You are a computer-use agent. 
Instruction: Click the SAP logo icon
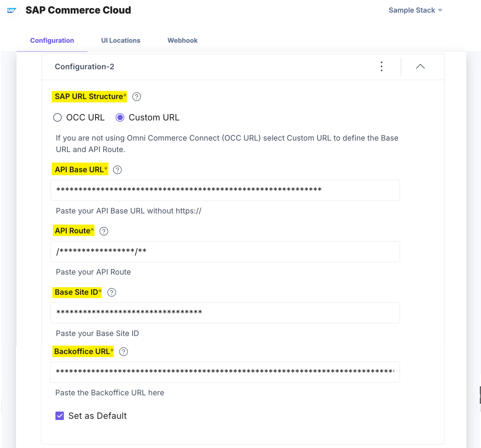12,10
